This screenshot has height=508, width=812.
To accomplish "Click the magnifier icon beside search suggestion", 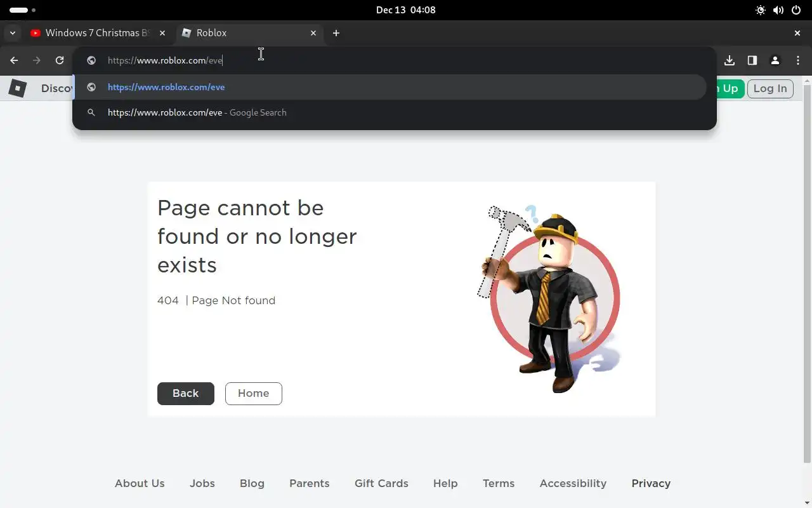I will 91,112.
